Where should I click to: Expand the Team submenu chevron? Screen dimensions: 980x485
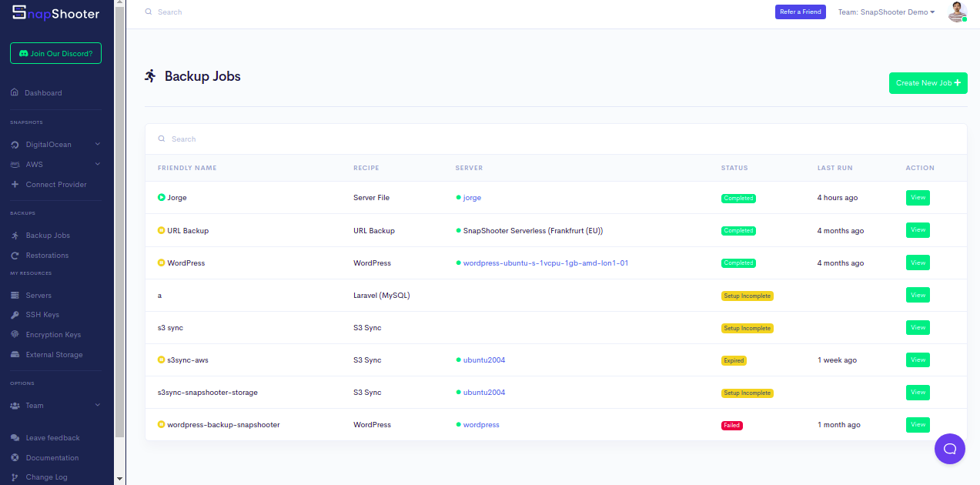98,405
